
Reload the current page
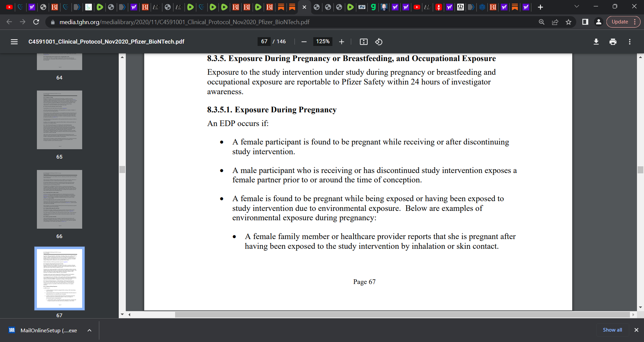(x=36, y=22)
